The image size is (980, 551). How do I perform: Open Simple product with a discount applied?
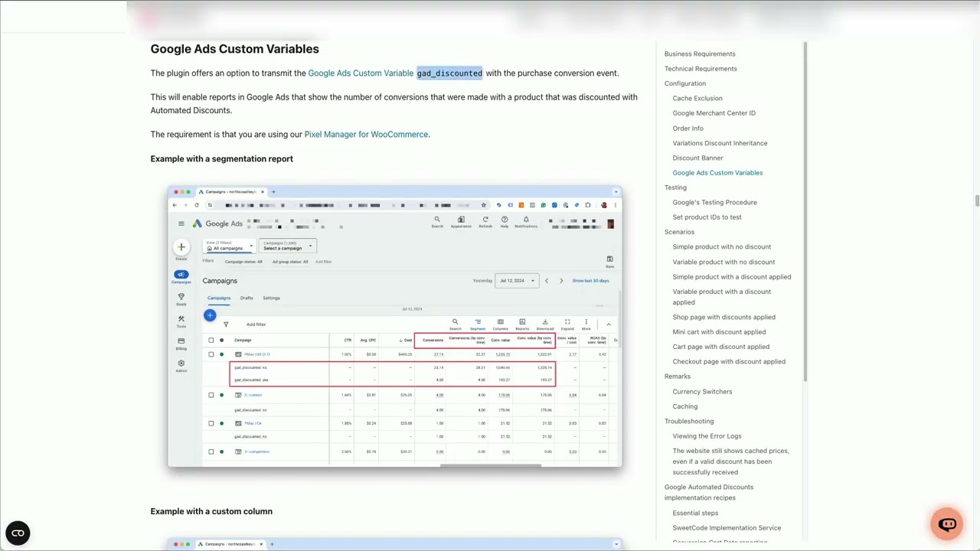pyautogui.click(x=732, y=277)
